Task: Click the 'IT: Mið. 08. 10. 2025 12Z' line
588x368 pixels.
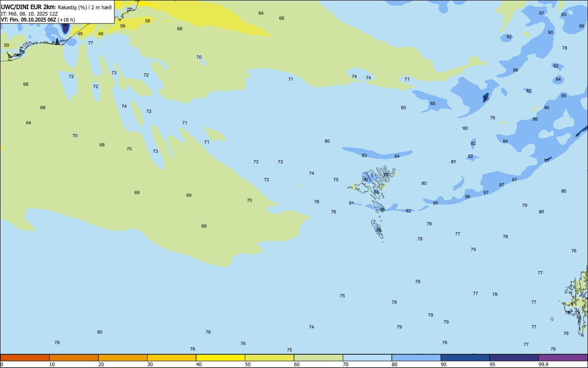Action: point(29,14)
